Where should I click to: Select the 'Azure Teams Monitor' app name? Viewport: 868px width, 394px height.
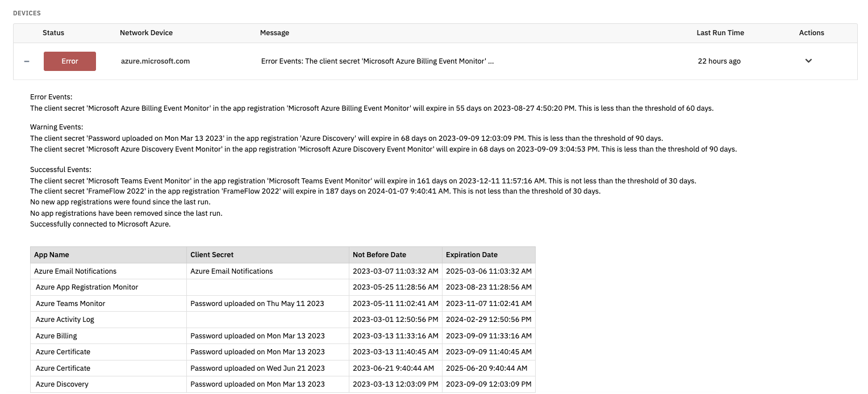pyautogui.click(x=70, y=304)
